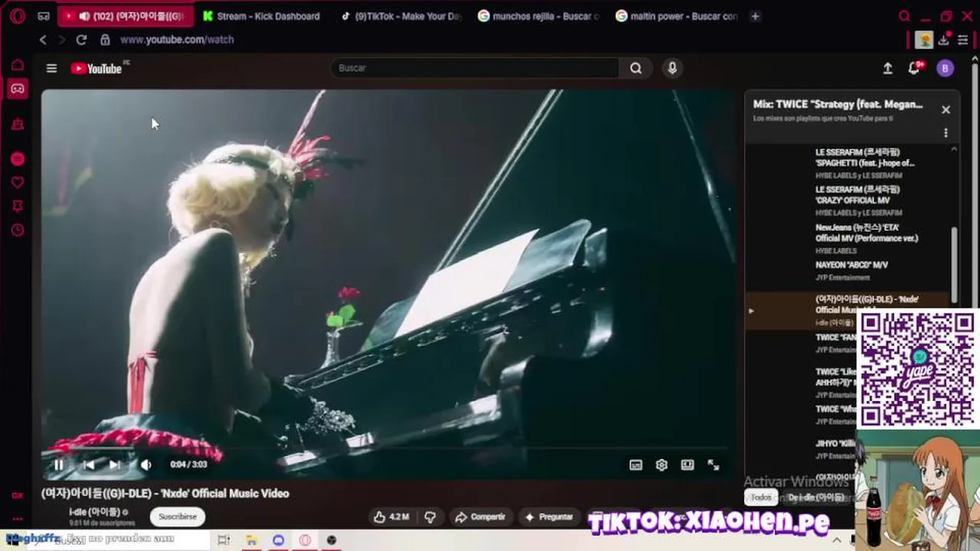The width and height of the screenshot is (980, 551).
Task: Skip to previous video
Action: 89,465
